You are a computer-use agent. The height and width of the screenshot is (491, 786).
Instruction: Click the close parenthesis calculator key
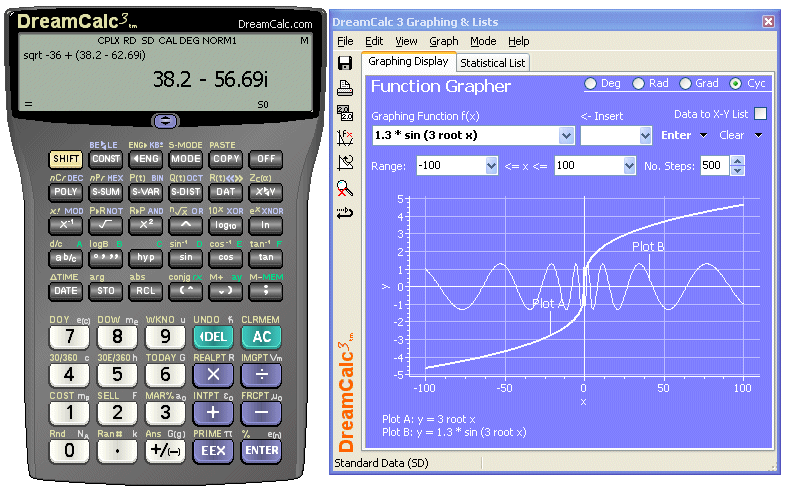click(x=226, y=291)
